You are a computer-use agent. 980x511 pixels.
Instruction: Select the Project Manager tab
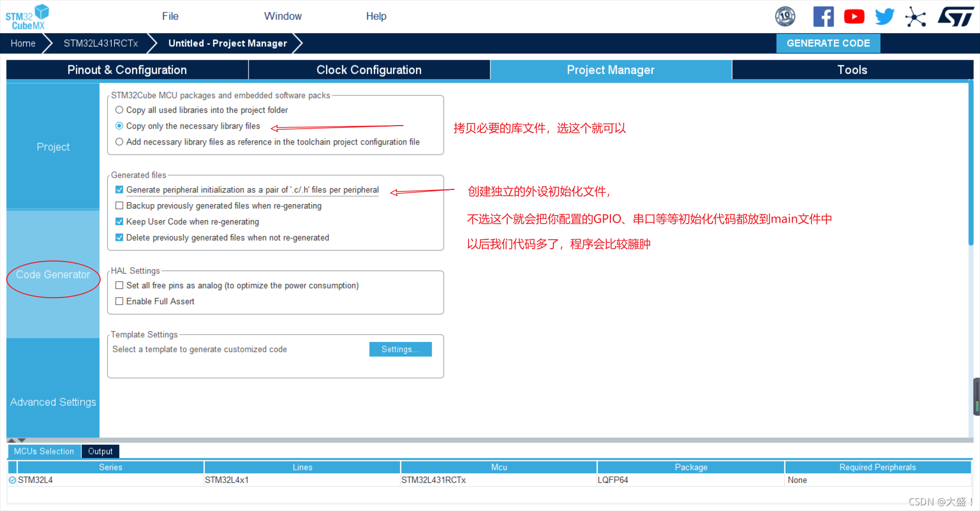pos(611,70)
